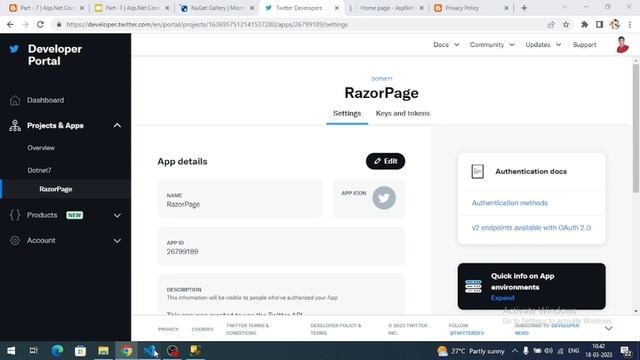Image resolution: width=640 pixels, height=360 pixels.
Task: Click the page vertical scrollbar
Action: pos(636,127)
